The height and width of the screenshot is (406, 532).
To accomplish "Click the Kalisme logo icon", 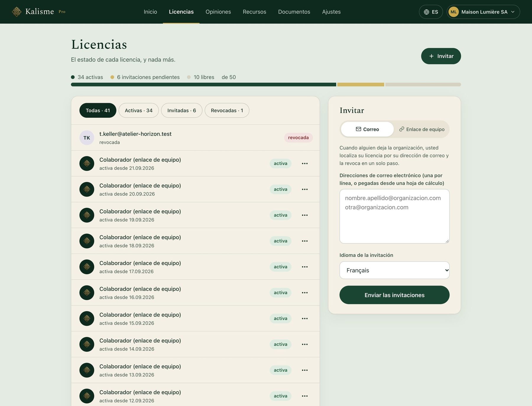I will 17,12.
